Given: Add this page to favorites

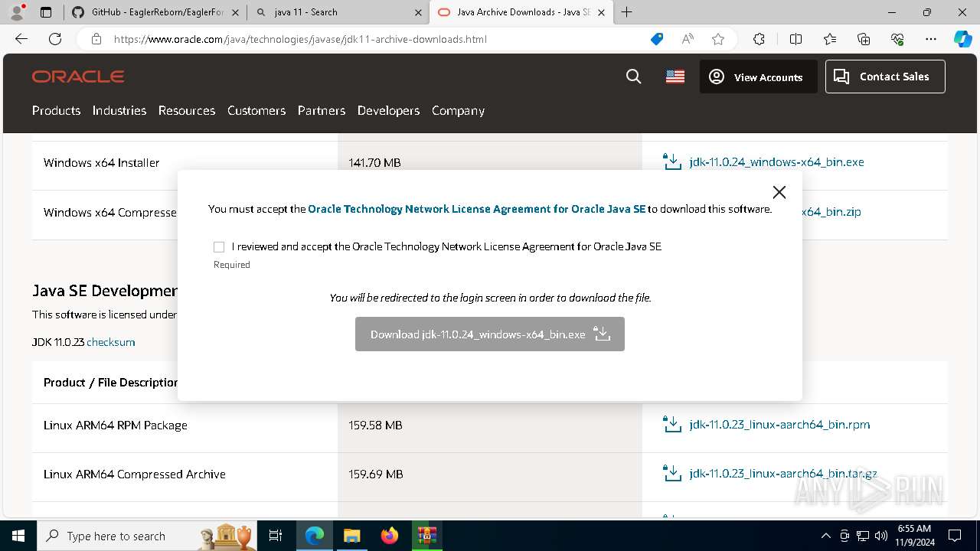Looking at the screenshot, I should pos(718,39).
